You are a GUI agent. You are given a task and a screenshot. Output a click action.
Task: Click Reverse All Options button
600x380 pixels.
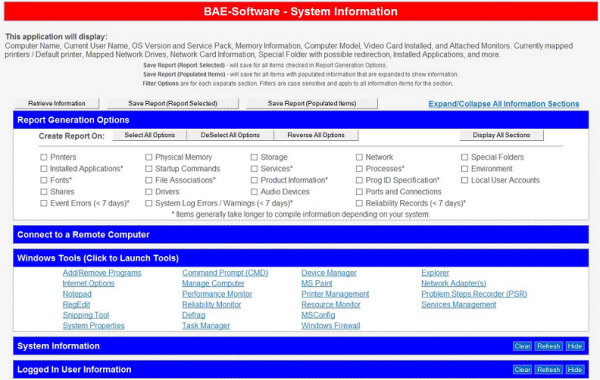[316, 135]
